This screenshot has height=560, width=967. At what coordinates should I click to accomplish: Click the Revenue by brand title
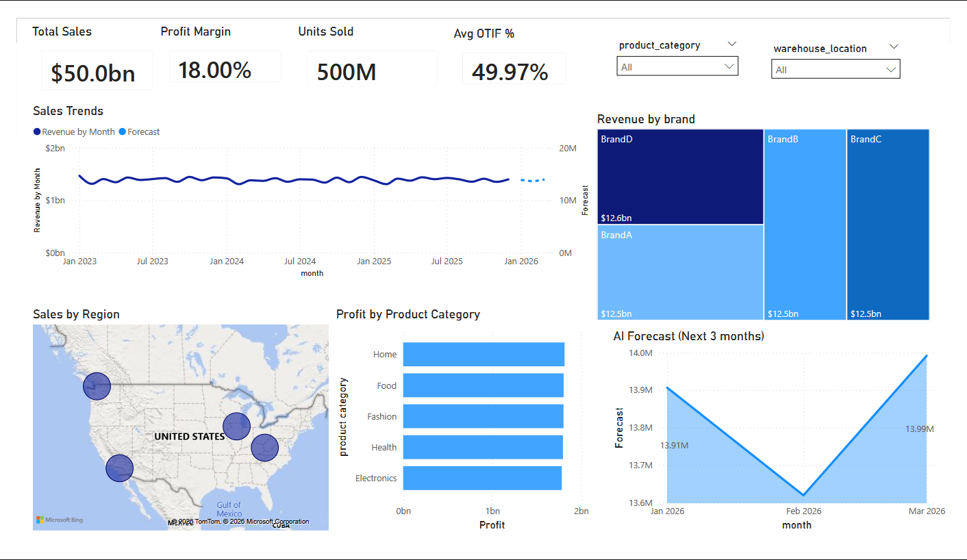646,119
